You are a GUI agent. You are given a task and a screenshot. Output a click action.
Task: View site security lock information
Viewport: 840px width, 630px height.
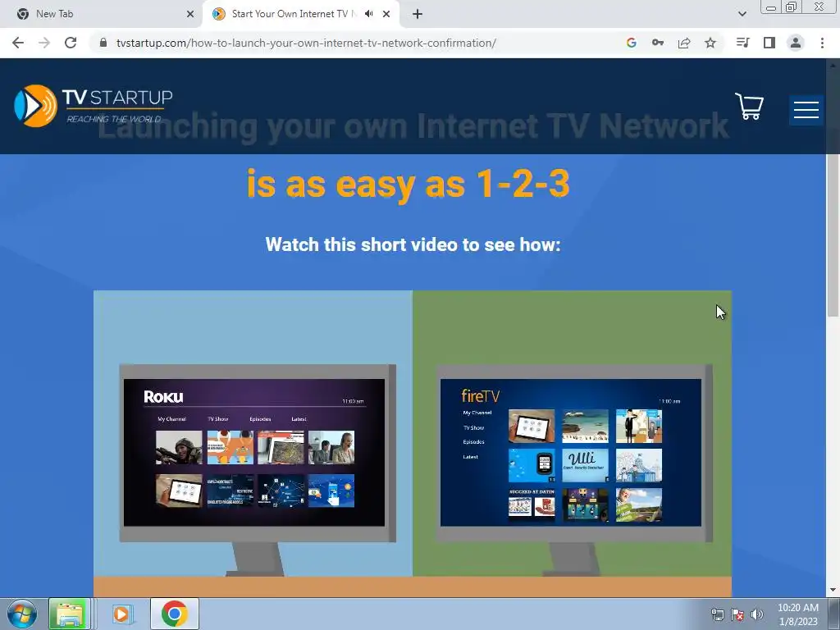pyautogui.click(x=103, y=43)
